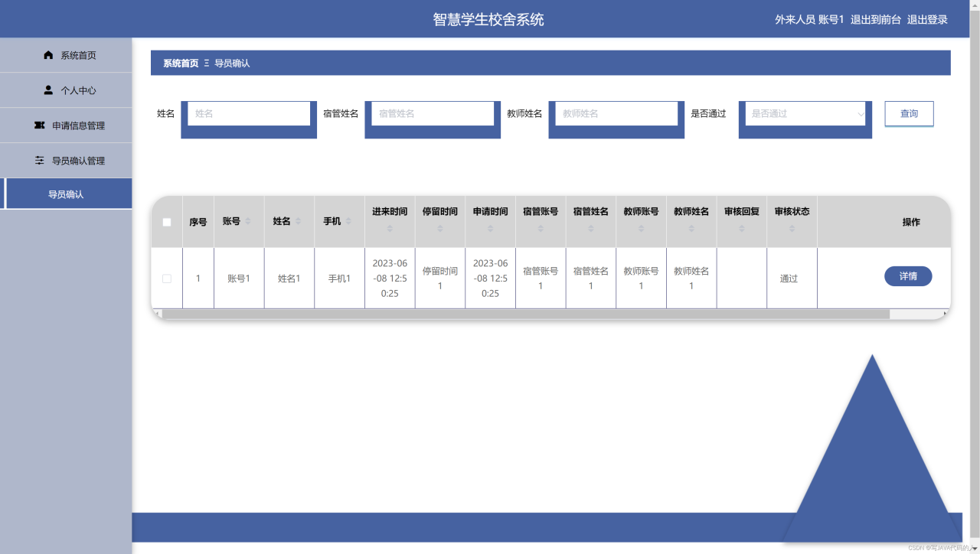Click the 教师姓名1 table cell
Screen dimensions: 980x554
point(691,279)
